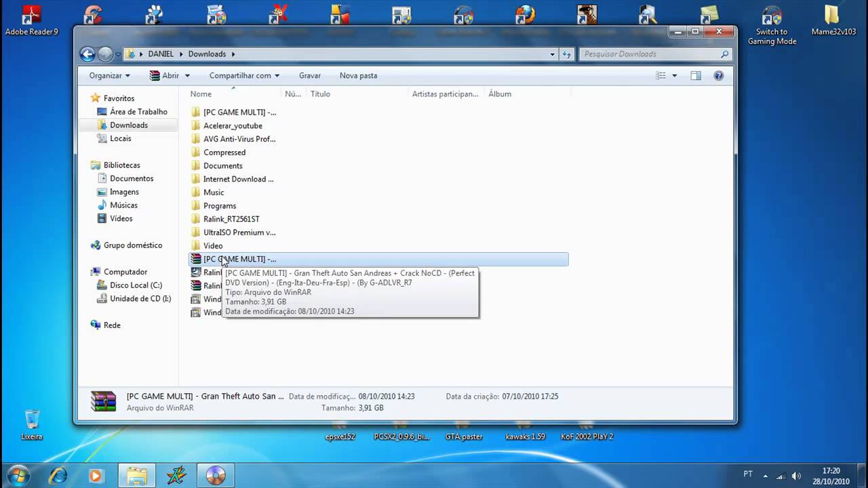Expand the breadcrumb arrow after Downloads

[x=233, y=54]
